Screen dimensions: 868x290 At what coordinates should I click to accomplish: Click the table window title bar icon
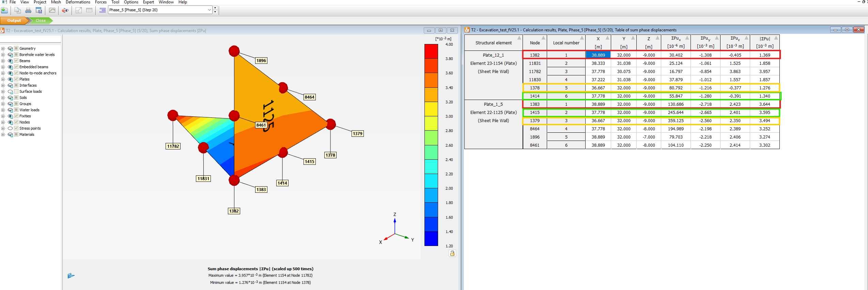coord(467,30)
